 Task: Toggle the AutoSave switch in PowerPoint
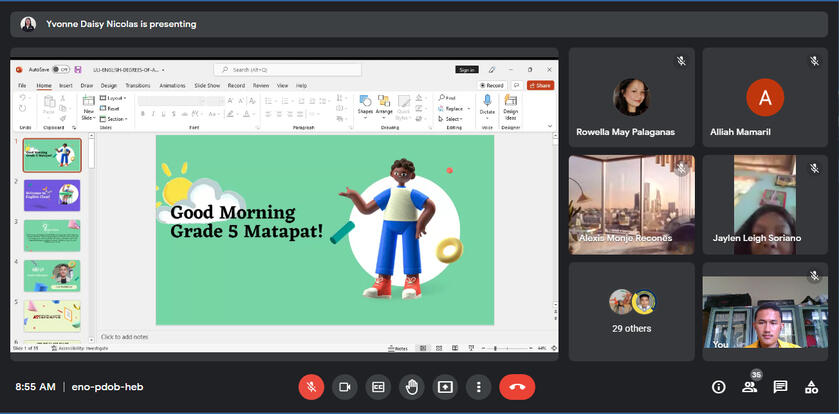pyautogui.click(x=60, y=70)
